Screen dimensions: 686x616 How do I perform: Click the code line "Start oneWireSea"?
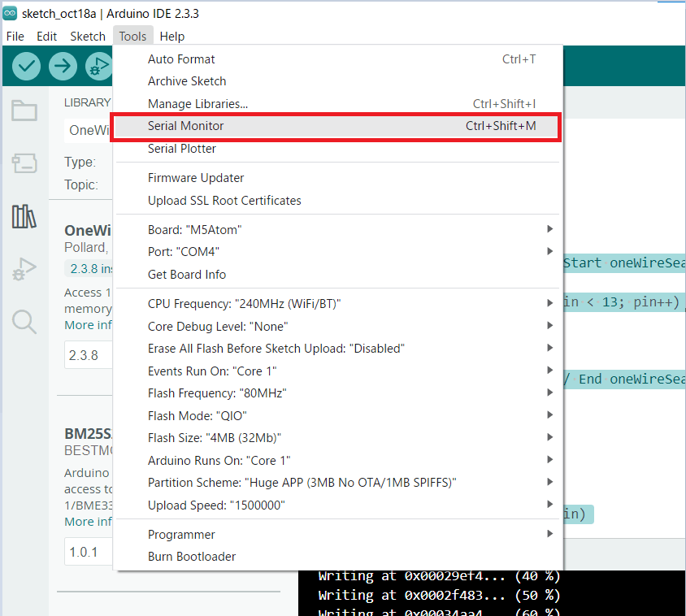pos(624,262)
